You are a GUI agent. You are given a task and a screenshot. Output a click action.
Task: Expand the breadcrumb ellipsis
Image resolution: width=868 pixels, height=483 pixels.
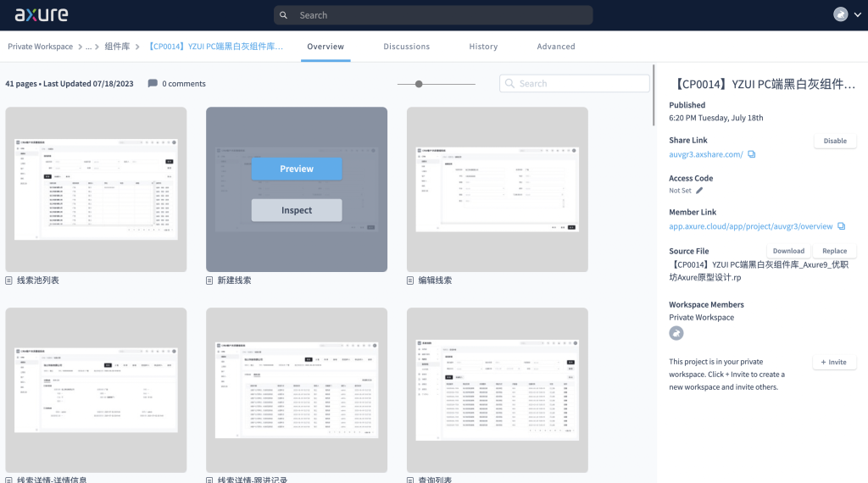pos(89,47)
